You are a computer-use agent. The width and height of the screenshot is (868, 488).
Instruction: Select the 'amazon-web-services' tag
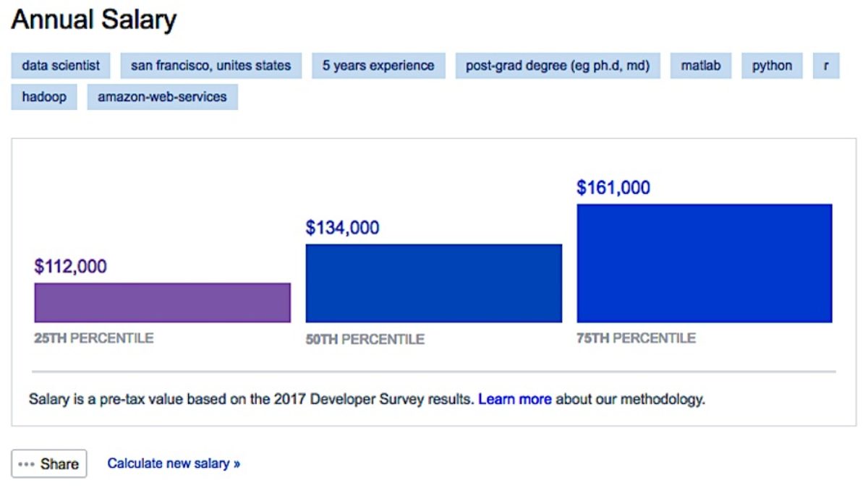point(161,96)
